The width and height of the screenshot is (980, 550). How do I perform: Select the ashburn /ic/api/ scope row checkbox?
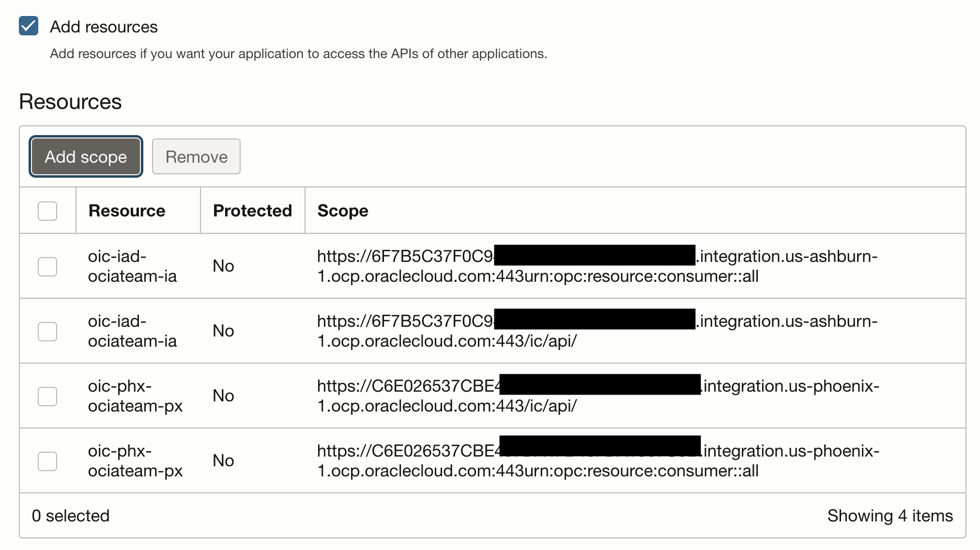(47, 331)
